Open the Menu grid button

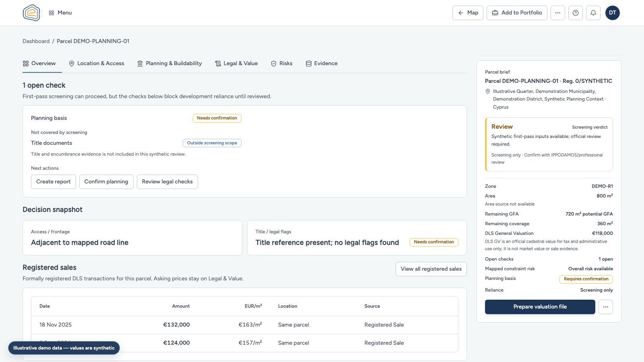pyautogui.click(x=60, y=13)
